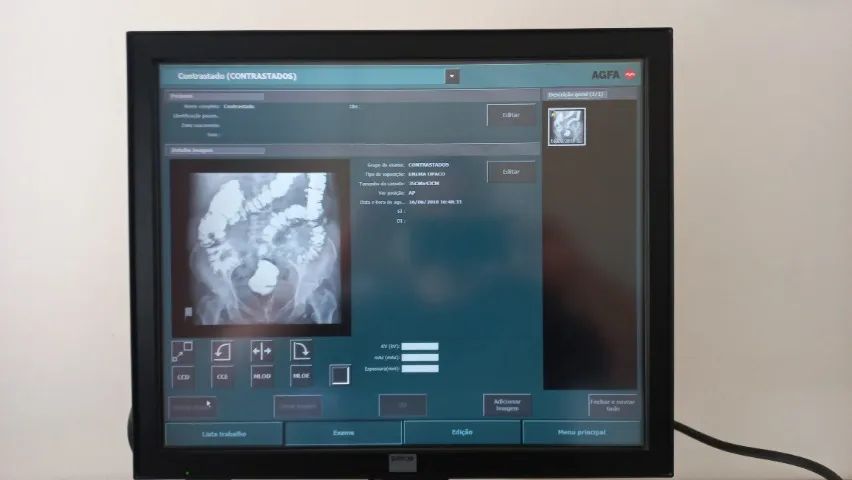Rotate image clockwise with the right-rotate icon

coord(301,352)
